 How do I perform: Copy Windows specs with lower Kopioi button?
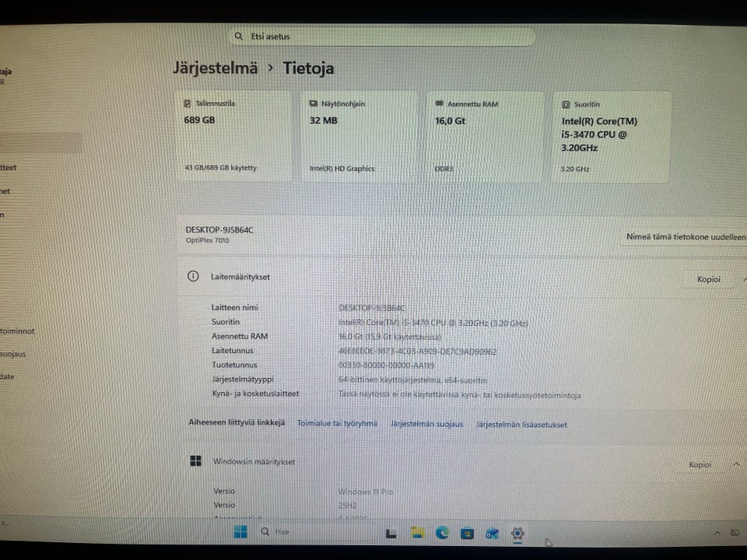pyautogui.click(x=700, y=464)
